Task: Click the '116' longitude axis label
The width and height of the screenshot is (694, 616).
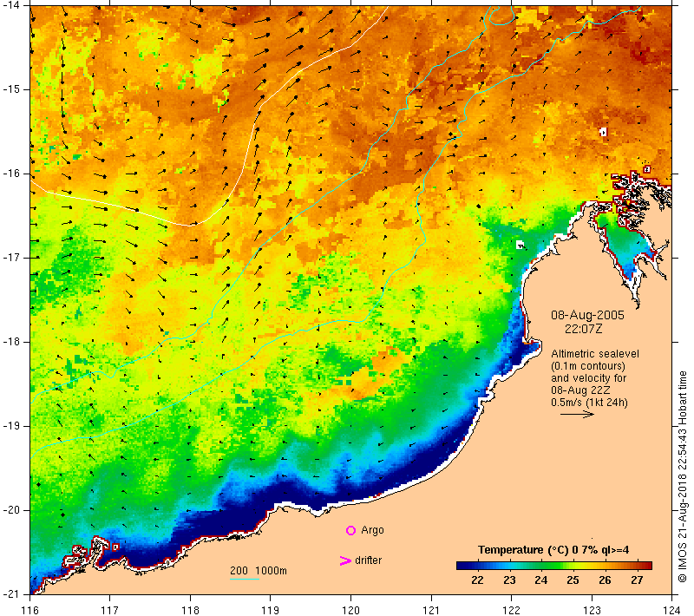Action: (29, 610)
